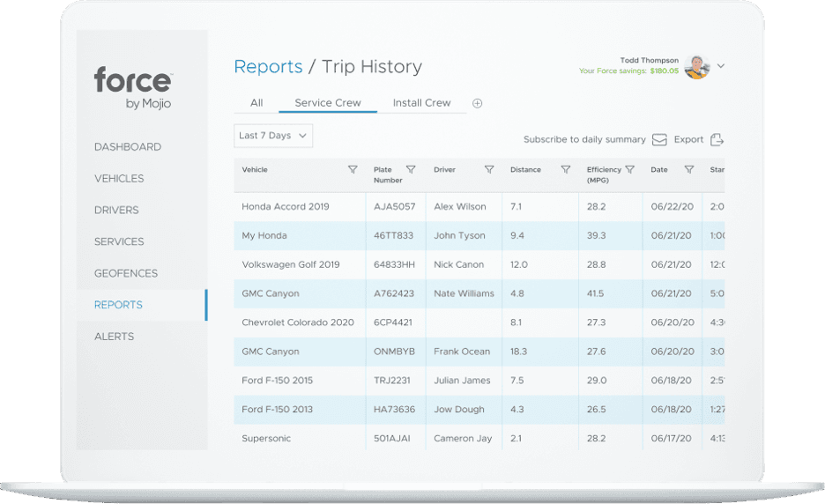Click the Export file icon
This screenshot has width=825, height=504.
717,139
